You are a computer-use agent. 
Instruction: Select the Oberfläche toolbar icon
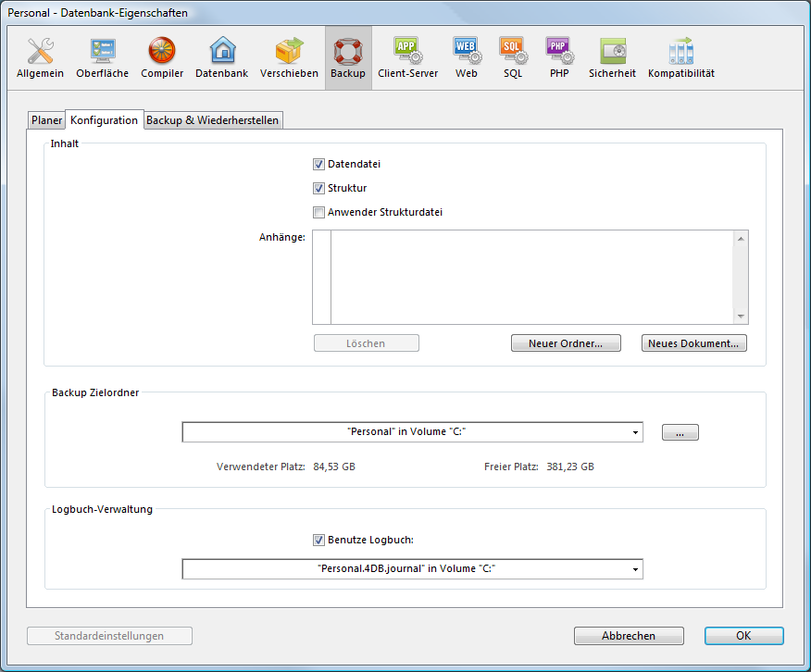102,57
